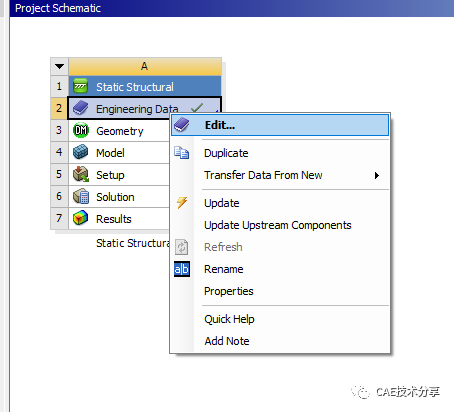Expand the Transfer Data From New submenu arrow
The width and height of the screenshot is (454, 412).
(377, 175)
